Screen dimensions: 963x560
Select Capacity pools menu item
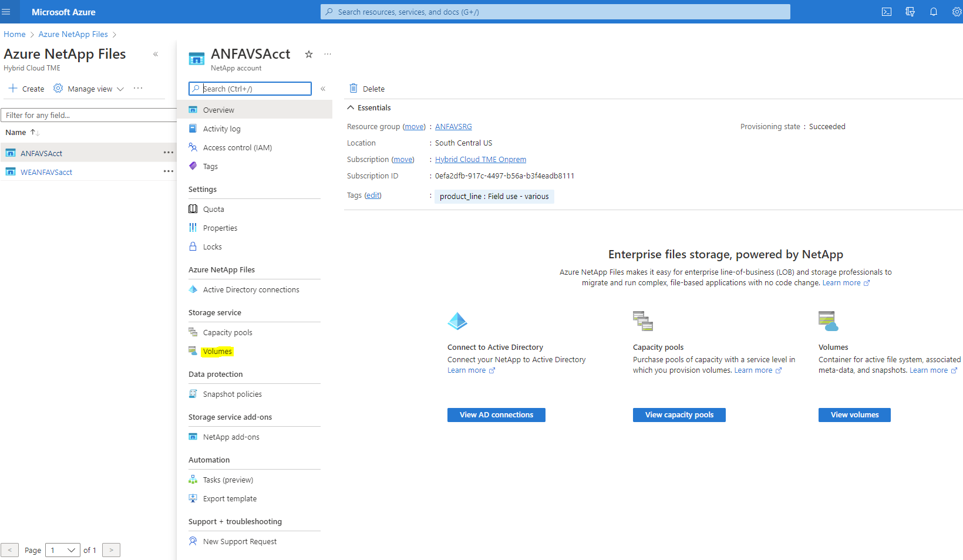(x=227, y=332)
